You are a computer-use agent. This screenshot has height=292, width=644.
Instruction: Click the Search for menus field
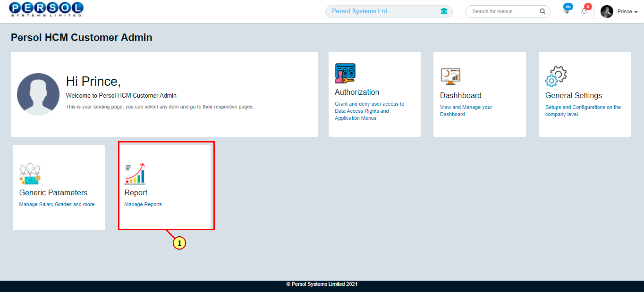pyautogui.click(x=508, y=11)
